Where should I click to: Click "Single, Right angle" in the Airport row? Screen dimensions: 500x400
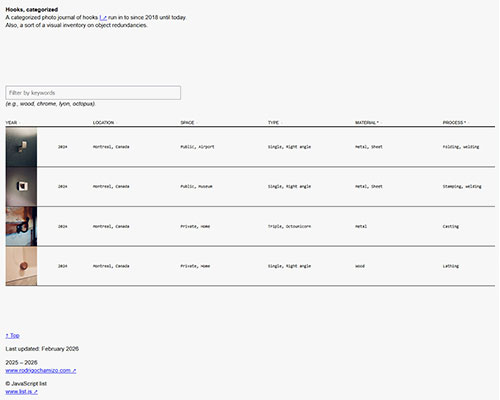(x=289, y=147)
